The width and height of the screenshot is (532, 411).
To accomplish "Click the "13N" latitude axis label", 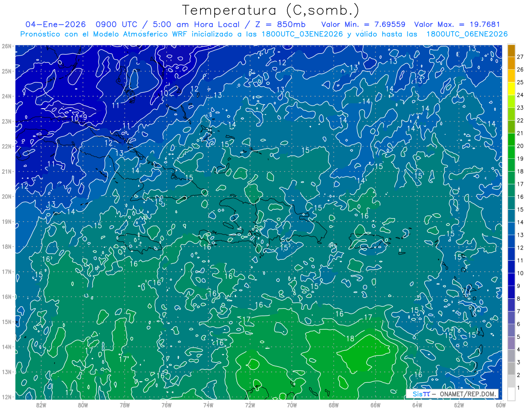I will (7, 372).
